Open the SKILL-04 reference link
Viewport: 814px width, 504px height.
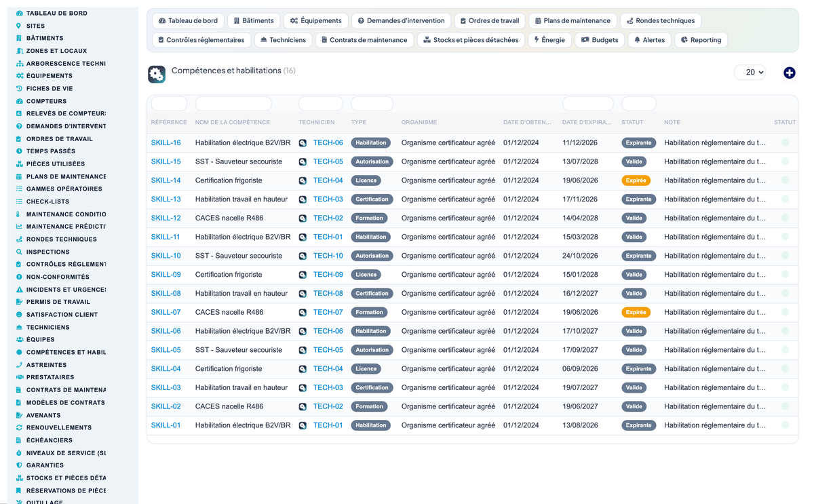pyautogui.click(x=166, y=369)
